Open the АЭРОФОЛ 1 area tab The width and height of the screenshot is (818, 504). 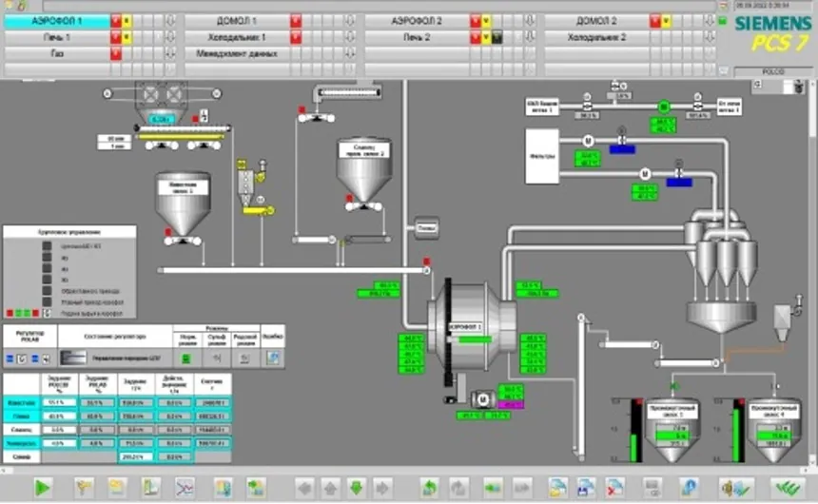coord(57,21)
